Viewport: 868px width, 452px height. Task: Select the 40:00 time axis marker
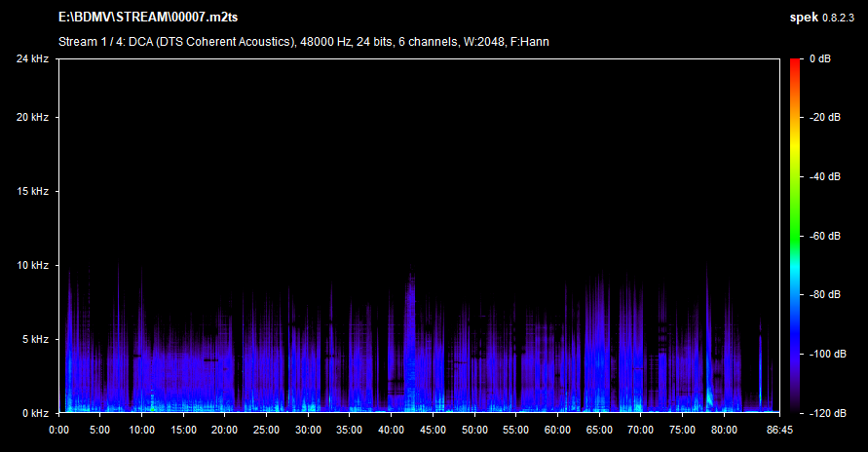click(x=391, y=430)
